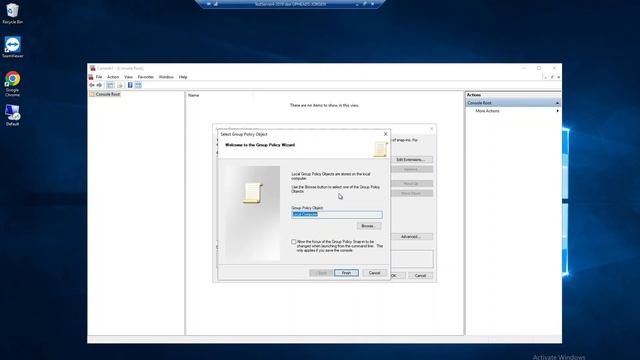Click the MMC icon in the title bar

(93, 68)
